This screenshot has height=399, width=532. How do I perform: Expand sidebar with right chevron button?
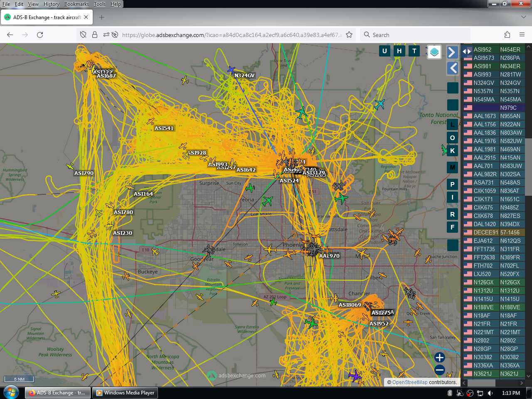click(x=453, y=52)
